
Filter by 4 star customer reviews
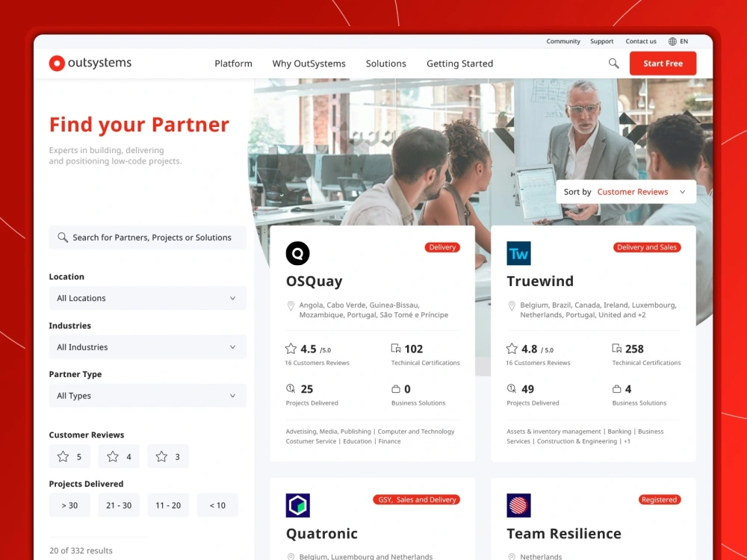point(119,456)
